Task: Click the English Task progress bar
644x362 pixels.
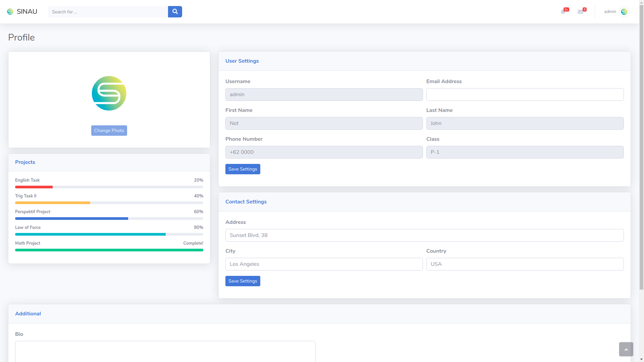Action: coord(109,187)
